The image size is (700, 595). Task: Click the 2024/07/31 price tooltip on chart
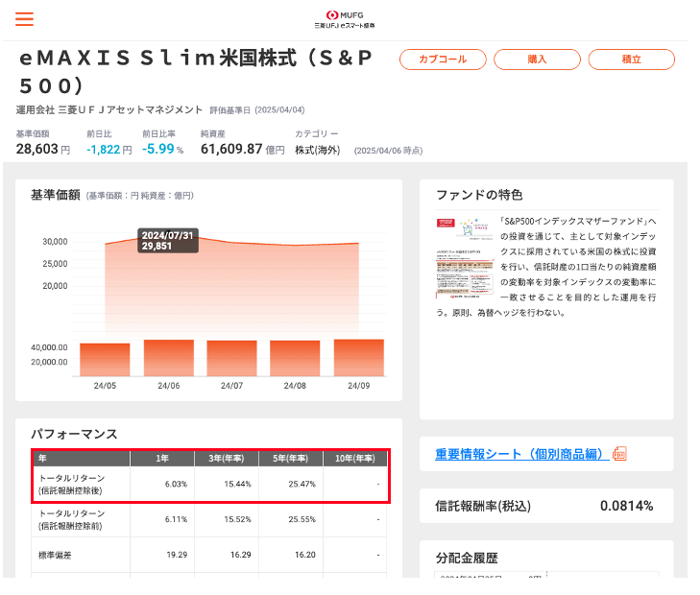[x=168, y=241]
